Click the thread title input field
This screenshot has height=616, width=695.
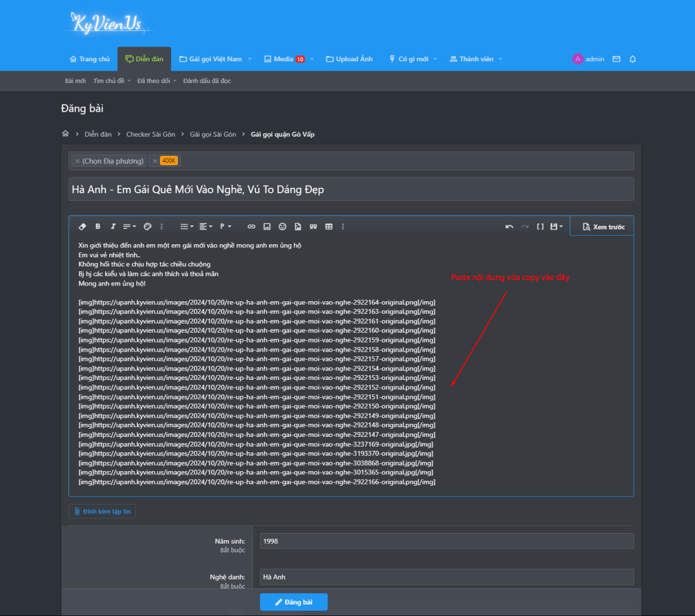351,189
